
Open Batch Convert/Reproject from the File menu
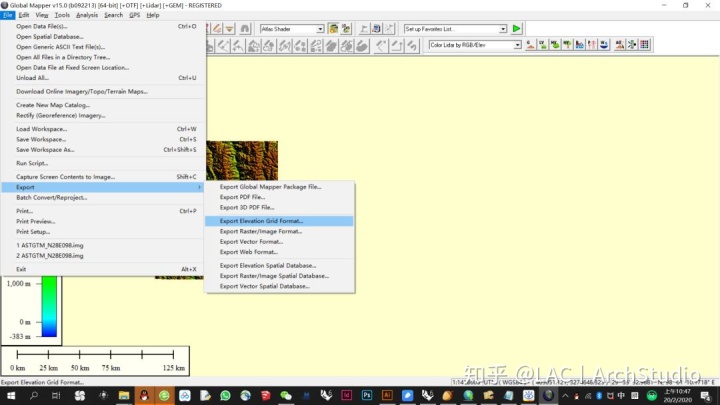coord(102,197)
